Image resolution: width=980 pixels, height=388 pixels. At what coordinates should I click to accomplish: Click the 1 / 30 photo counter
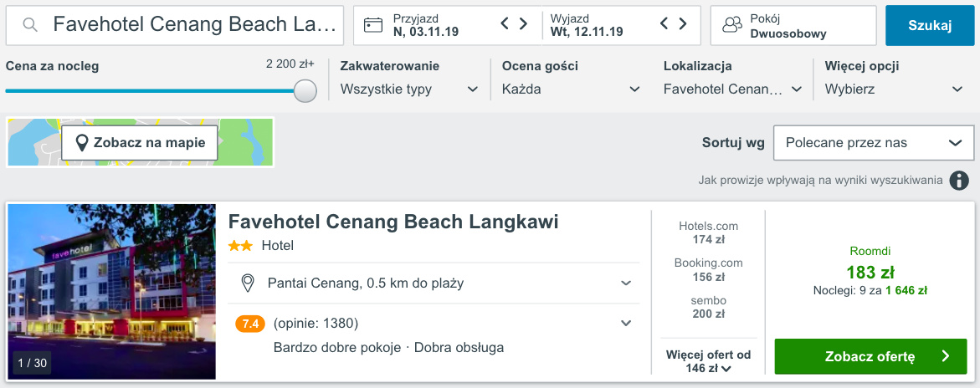pos(32,362)
